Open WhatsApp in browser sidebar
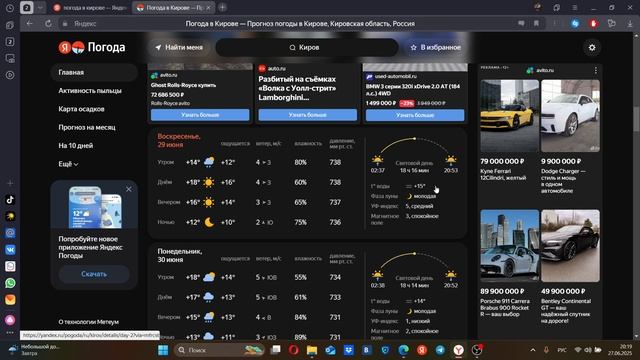Viewport: 640px width, 360px height. (x=10, y=283)
